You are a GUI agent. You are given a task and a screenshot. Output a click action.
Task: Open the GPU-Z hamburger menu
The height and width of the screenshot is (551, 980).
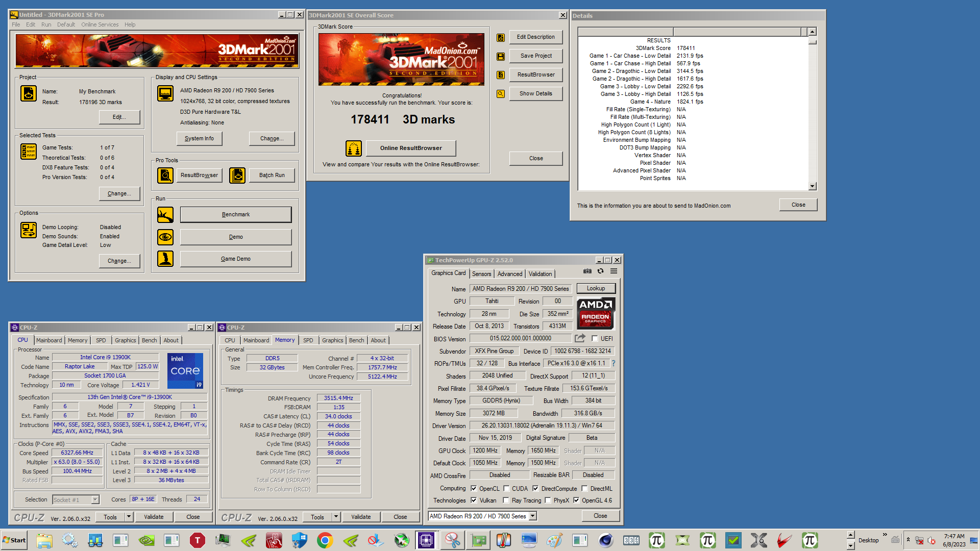point(614,271)
